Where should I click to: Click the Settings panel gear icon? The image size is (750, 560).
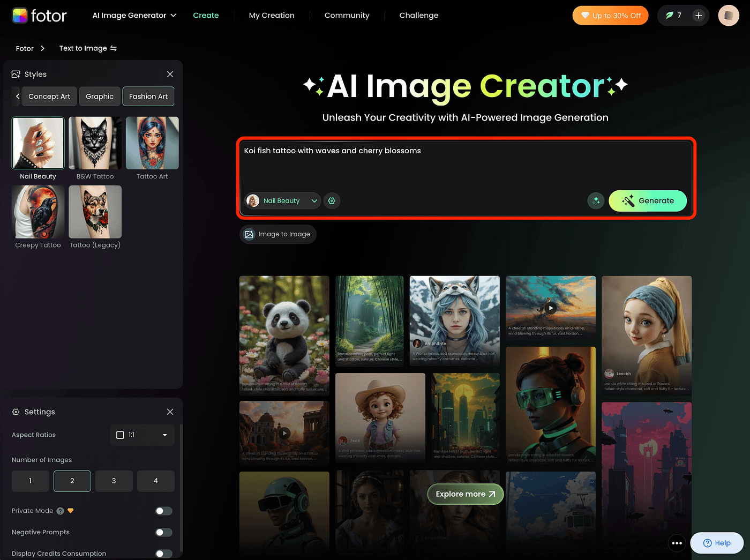(16, 412)
